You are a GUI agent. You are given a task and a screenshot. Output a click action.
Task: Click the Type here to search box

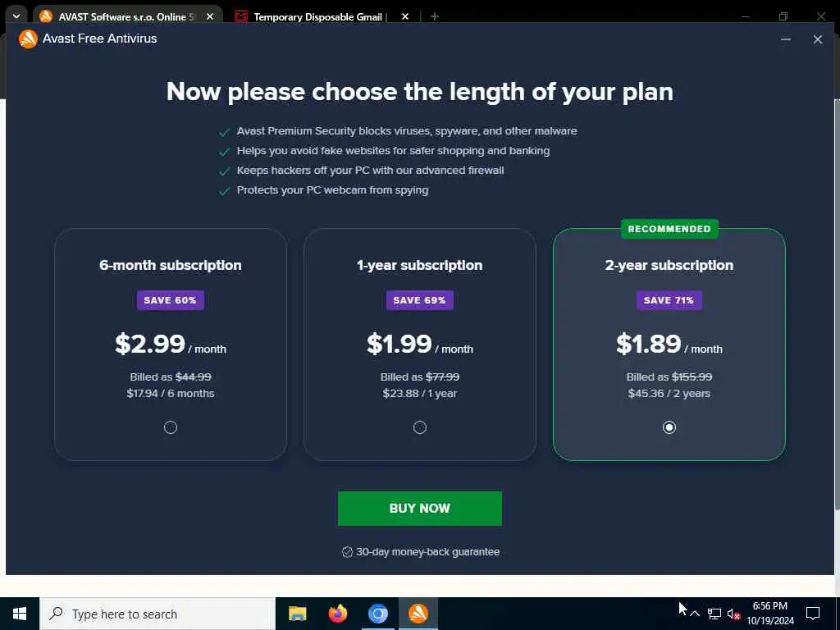[157, 614]
